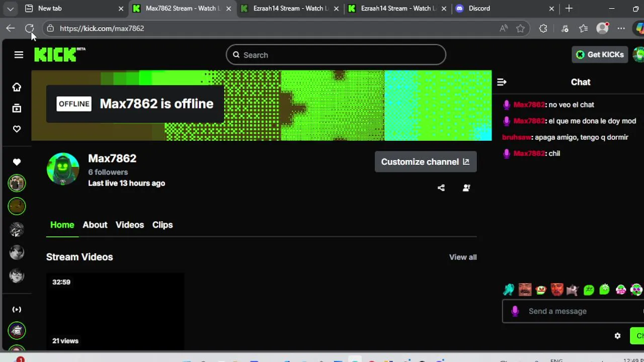Image resolution: width=644 pixels, height=362 pixels.
Task: Insert the teal clapping hands emote
Action: (509, 290)
